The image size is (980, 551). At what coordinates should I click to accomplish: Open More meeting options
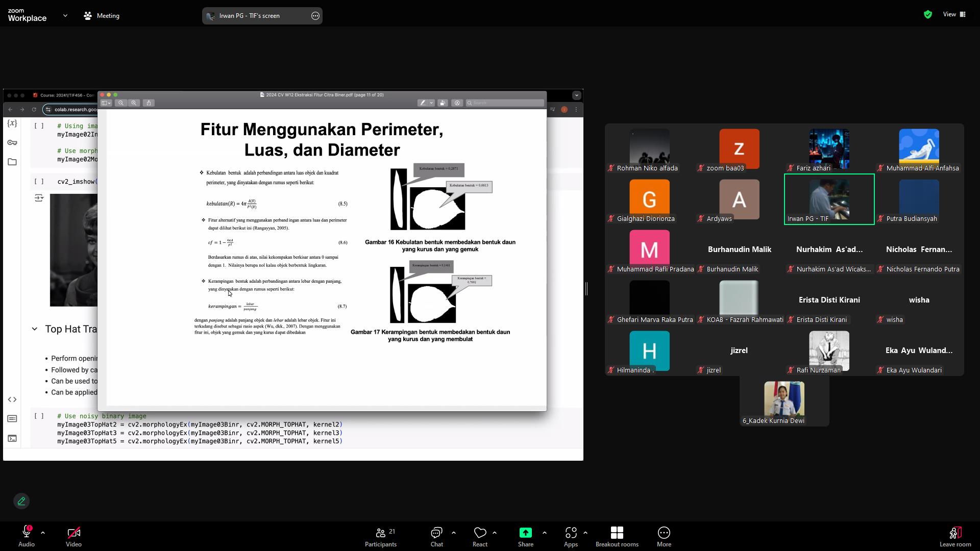(664, 536)
